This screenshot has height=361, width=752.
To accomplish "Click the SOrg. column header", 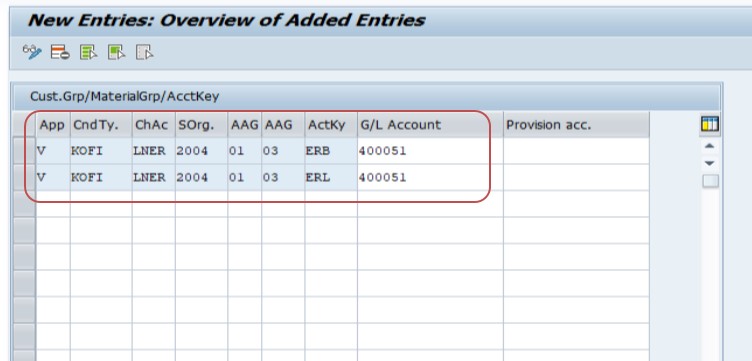I will (201, 125).
